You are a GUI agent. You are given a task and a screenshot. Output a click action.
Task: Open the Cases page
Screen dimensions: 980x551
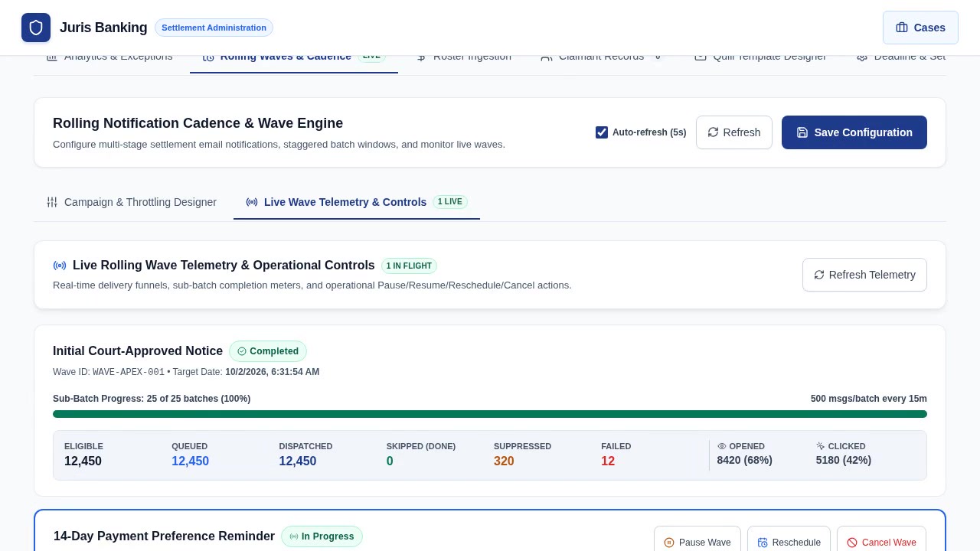pyautogui.click(x=920, y=28)
